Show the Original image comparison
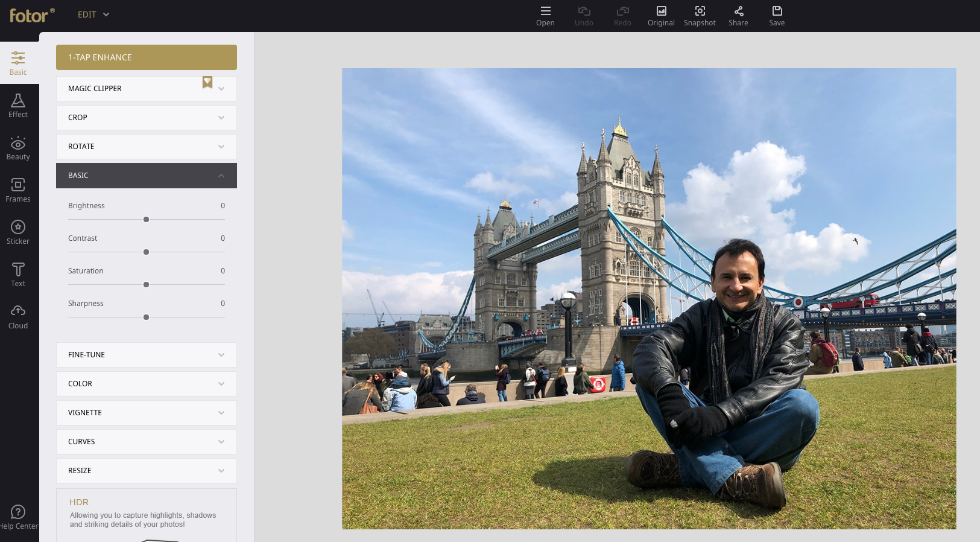This screenshot has height=542, width=980. point(661,16)
